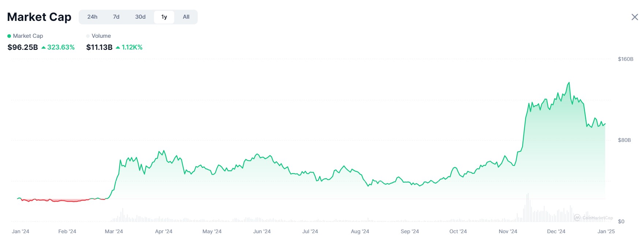Switch to the 24h time range

92,17
